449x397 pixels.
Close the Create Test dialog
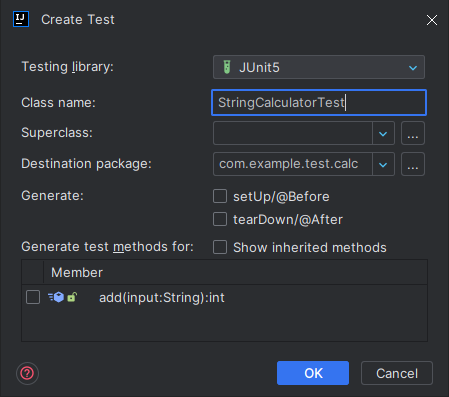tap(432, 20)
